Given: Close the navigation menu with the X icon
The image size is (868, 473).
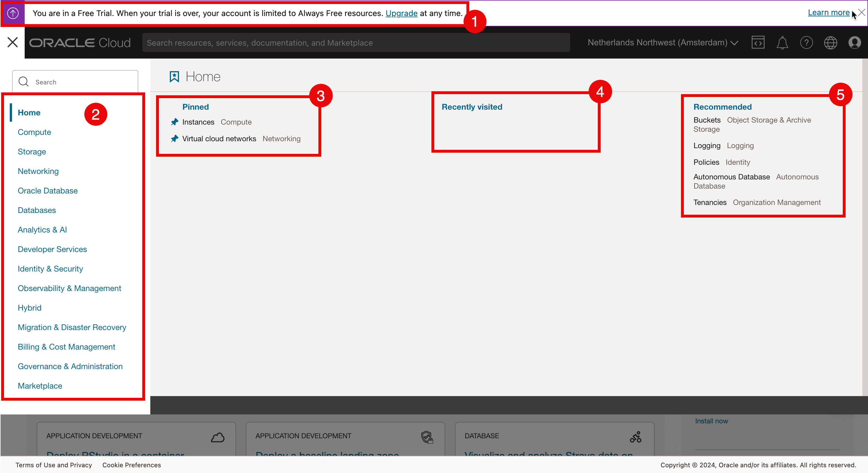Looking at the screenshot, I should 12,42.
